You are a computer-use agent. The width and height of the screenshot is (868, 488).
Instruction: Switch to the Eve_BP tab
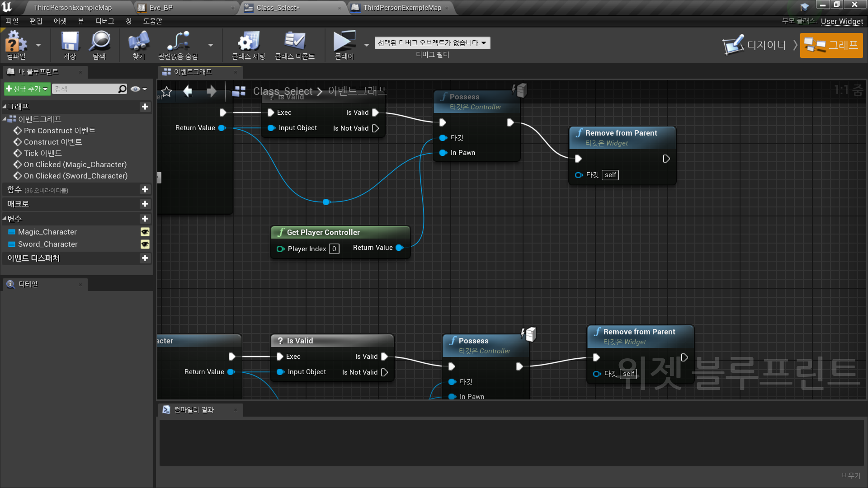click(161, 8)
